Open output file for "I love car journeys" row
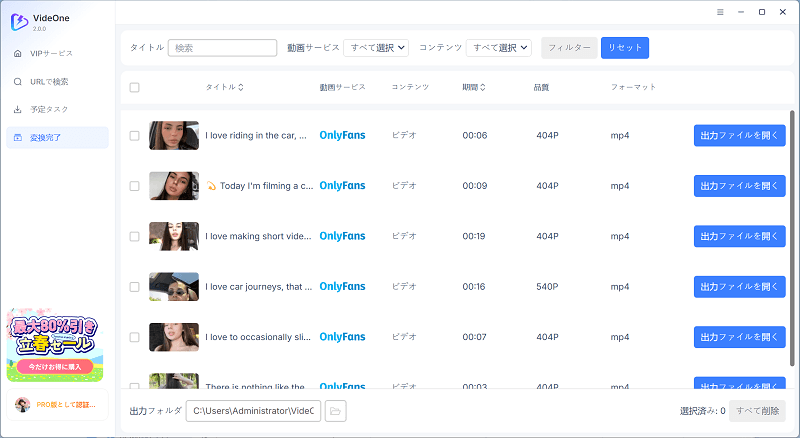Screen dimensions: 800x438 [x=739, y=287]
